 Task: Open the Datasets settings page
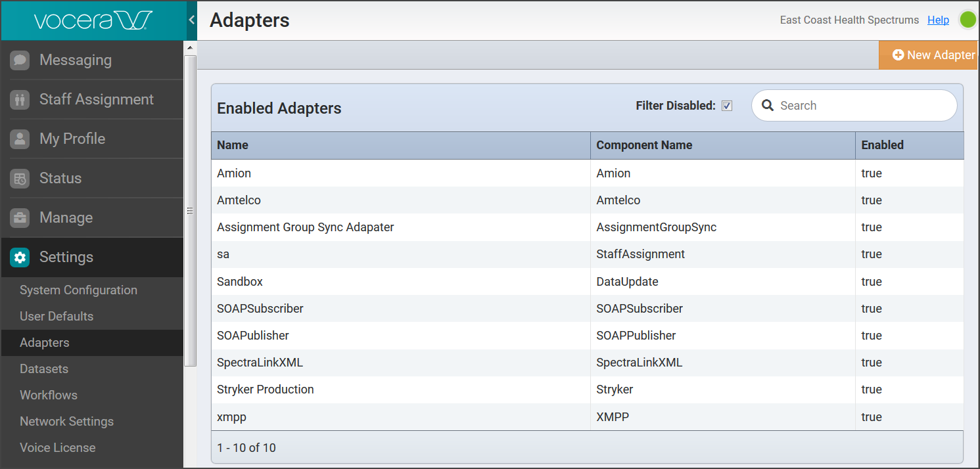44,369
